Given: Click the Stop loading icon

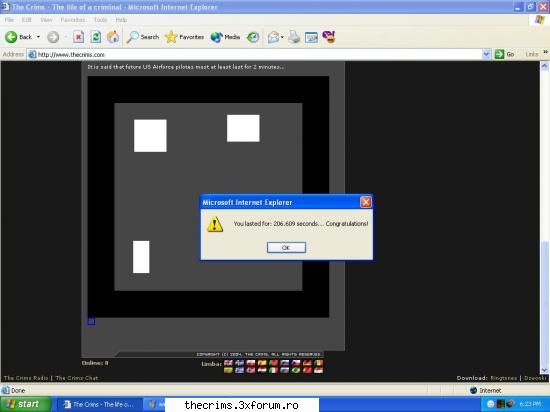Looking at the screenshot, I should point(79,37).
